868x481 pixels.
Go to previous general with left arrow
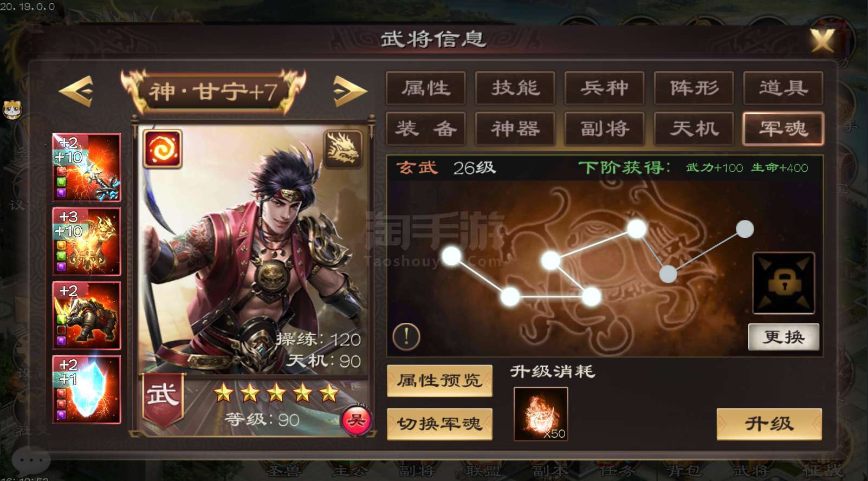76,90
